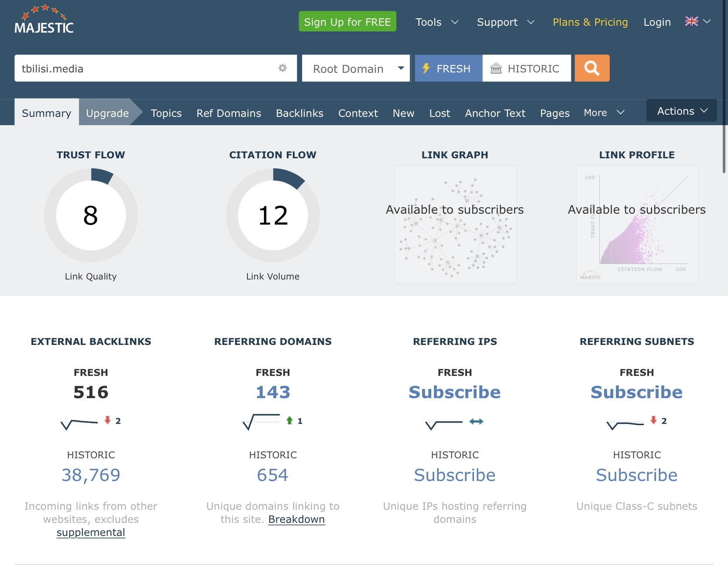The width and height of the screenshot is (728, 573).
Task: Open the language chevron dropdown
Action: 707,21
